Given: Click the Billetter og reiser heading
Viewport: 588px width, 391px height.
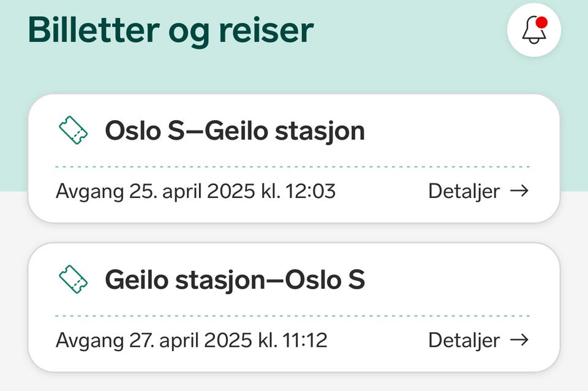Looking at the screenshot, I should [171, 31].
